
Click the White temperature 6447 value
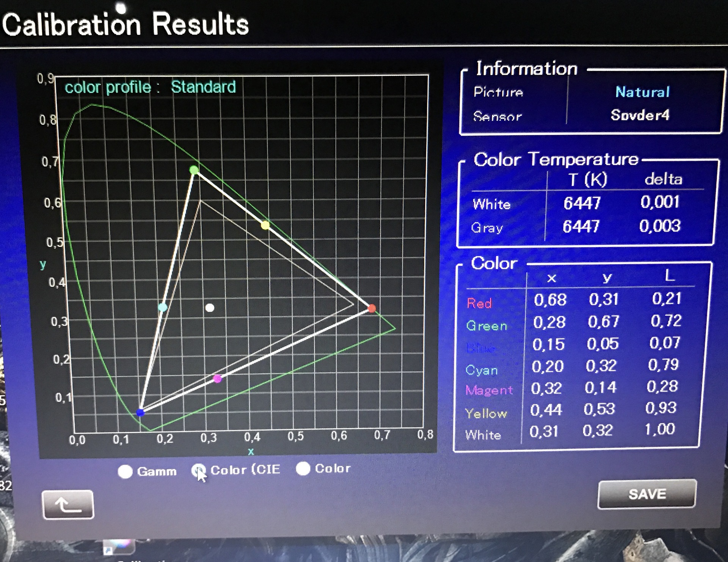click(582, 204)
